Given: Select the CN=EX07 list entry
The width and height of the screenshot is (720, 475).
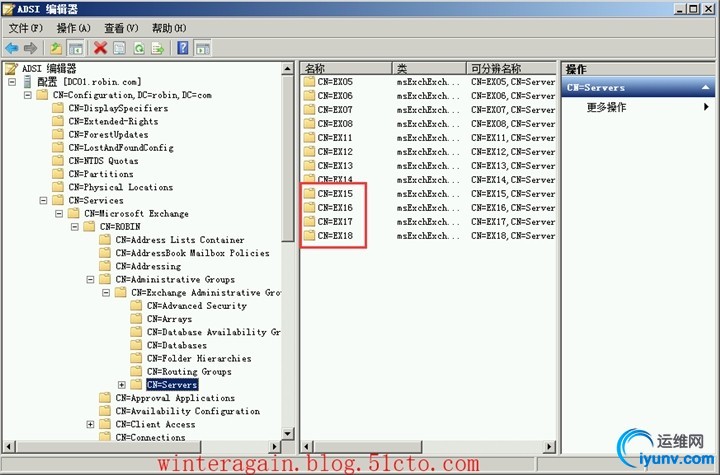Looking at the screenshot, I should point(335,110).
